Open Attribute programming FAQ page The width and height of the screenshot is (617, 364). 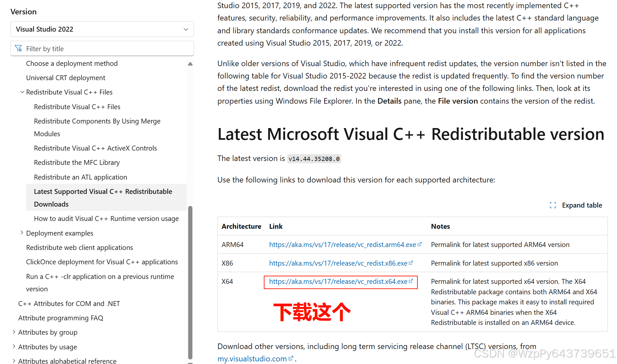pyautogui.click(x=61, y=318)
